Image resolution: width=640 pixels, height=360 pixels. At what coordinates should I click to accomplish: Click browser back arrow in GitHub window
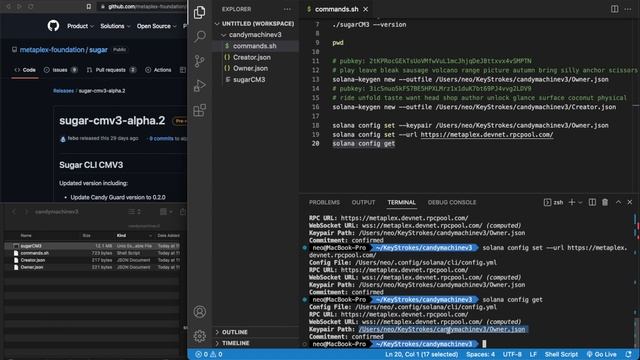(8, 7)
